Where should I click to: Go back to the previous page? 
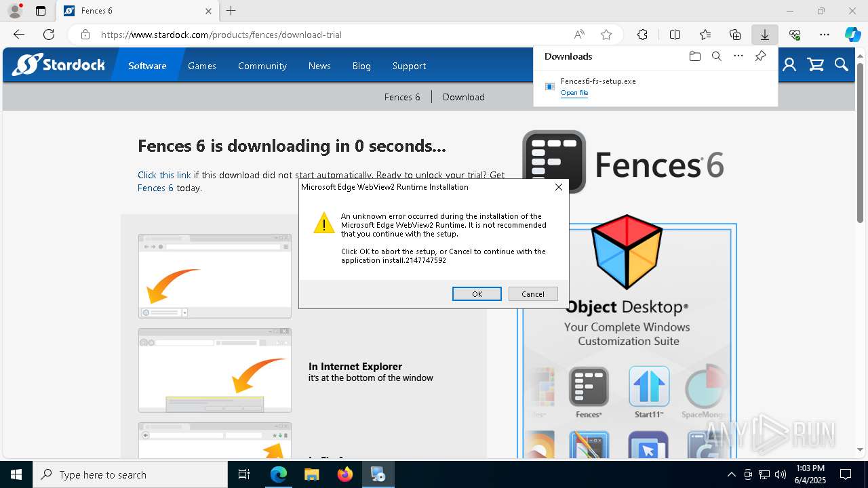click(19, 35)
